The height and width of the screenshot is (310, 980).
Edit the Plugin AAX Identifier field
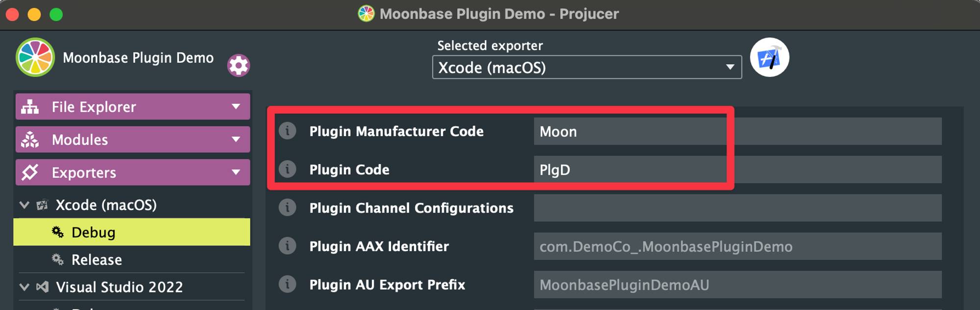[x=737, y=246]
